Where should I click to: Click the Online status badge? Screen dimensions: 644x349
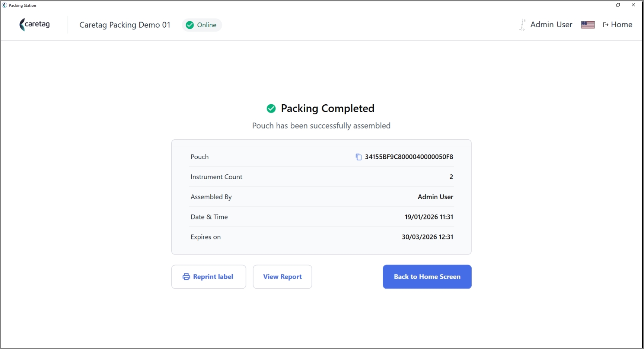pos(202,25)
